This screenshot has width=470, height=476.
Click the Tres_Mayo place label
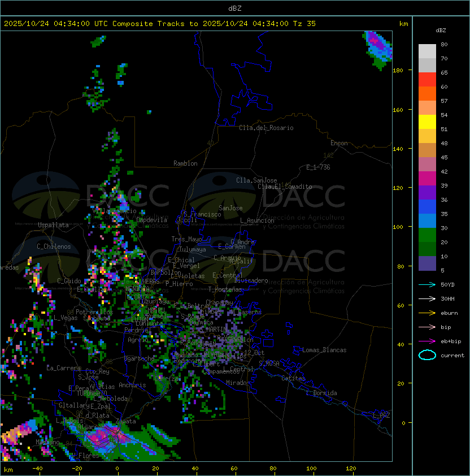coord(186,239)
